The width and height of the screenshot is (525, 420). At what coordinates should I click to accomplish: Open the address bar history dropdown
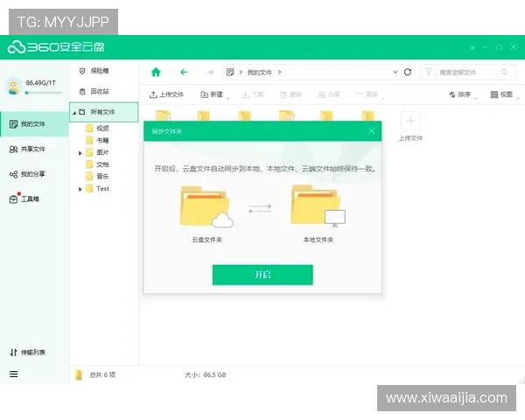395,72
